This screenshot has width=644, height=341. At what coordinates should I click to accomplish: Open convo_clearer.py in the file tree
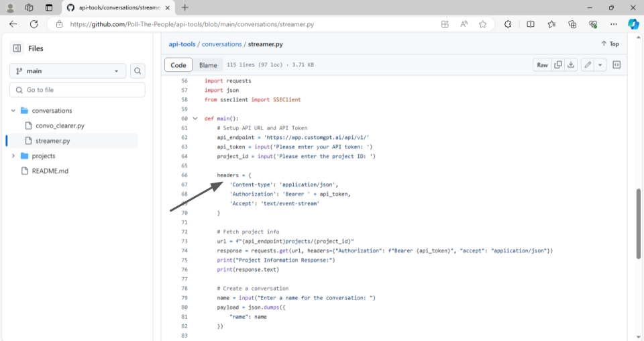(60, 126)
